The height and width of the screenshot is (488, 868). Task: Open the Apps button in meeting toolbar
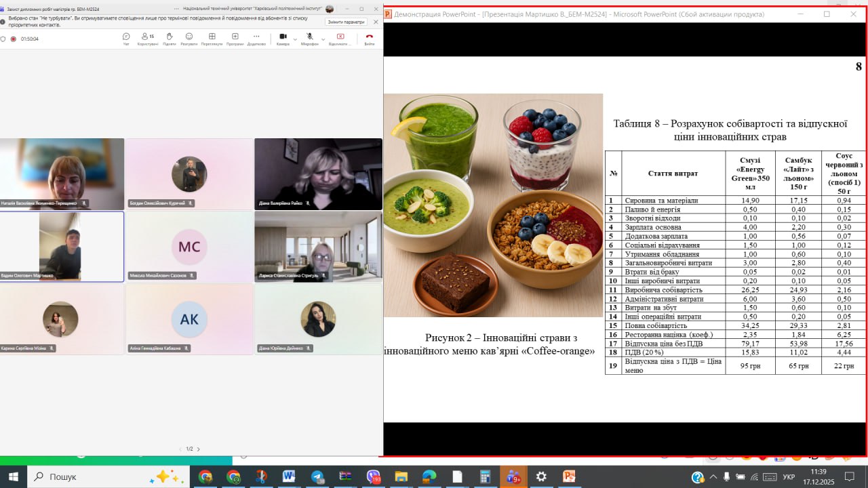click(235, 37)
